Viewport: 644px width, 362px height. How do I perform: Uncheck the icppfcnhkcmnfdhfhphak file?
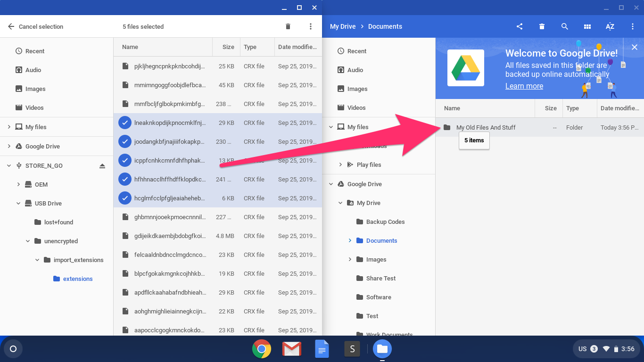(x=124, y=160)
